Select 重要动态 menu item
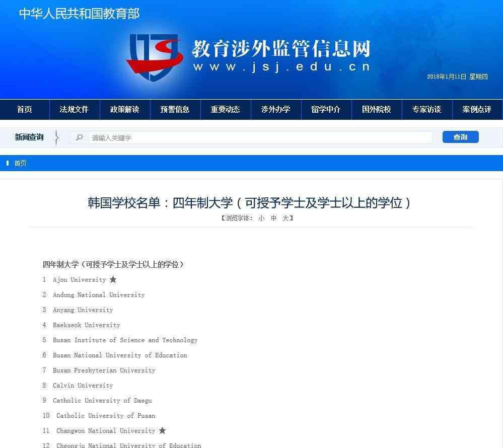503x448 pixels. coord(225,109)
